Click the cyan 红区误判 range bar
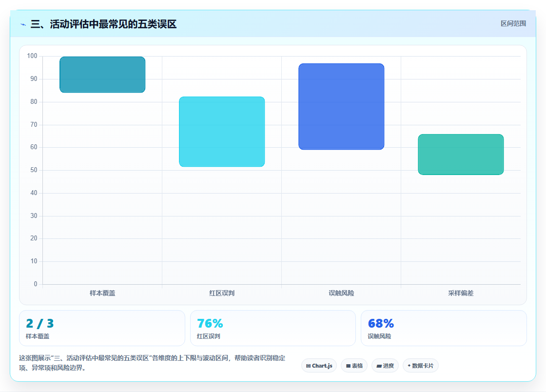The image size is (546, 392). coord(222,132)
